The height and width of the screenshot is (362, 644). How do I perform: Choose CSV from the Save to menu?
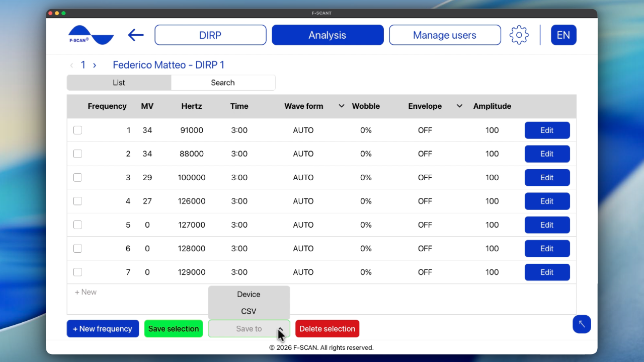249,311
